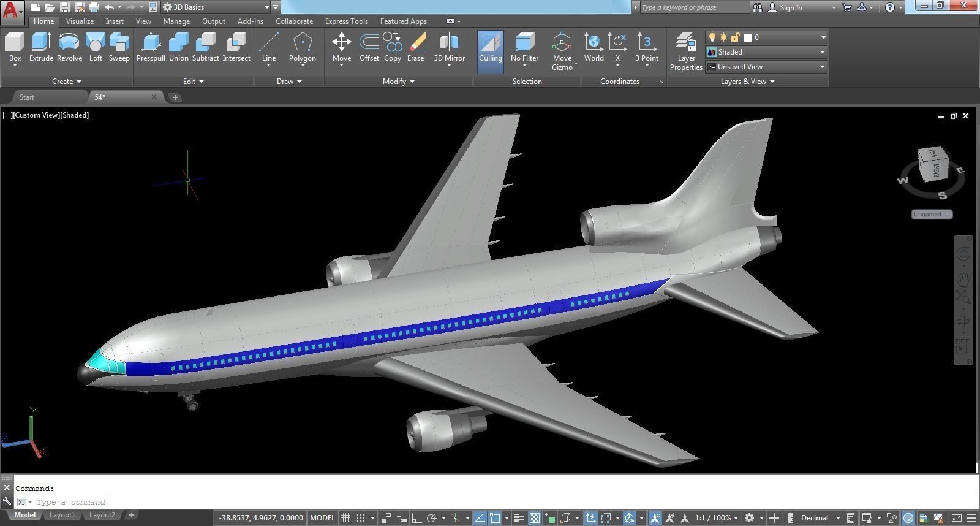Switch to the Express Tools ribbon tab
Screen dimensions: 980x526
(346, 21)
